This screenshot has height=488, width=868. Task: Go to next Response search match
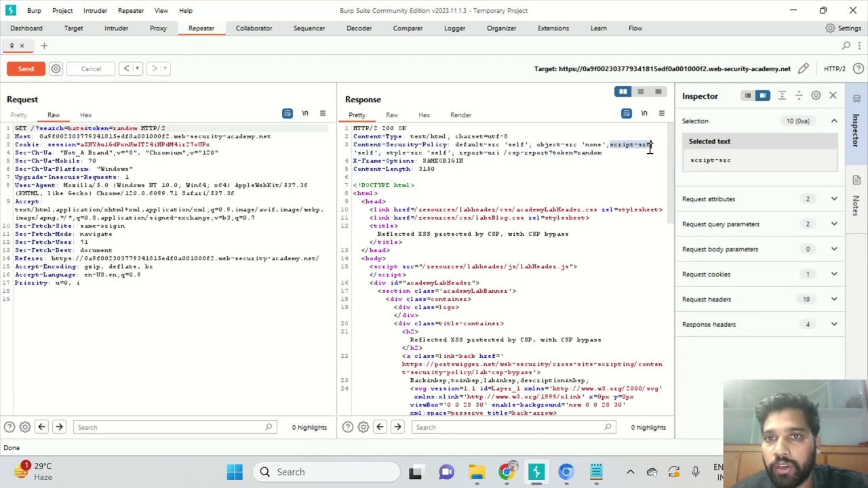[x=397, y=427]
